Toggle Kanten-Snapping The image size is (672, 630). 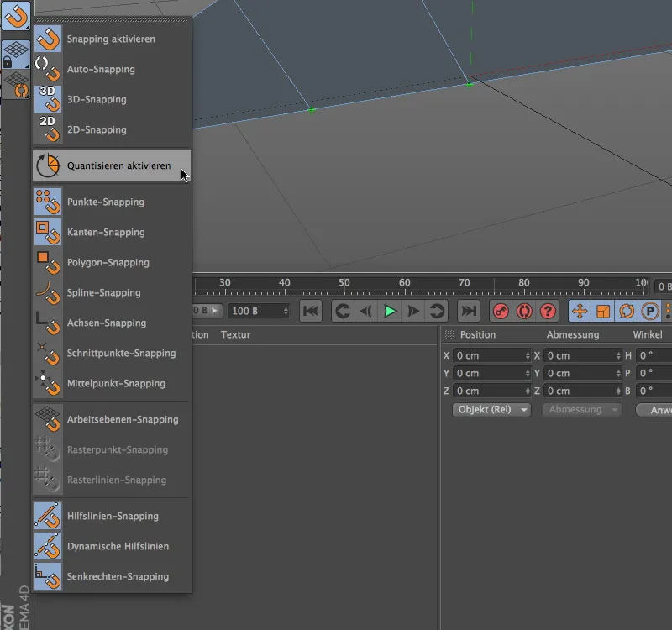point(112,233)
